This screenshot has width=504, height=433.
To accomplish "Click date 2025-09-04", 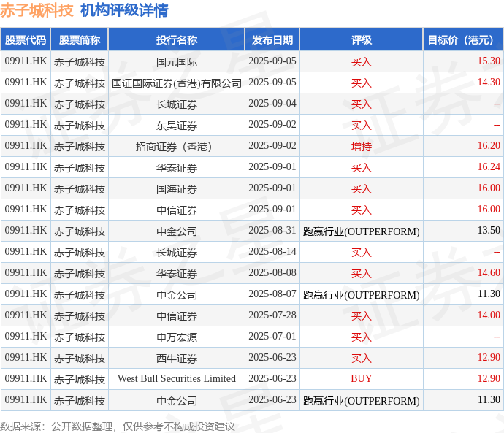I will point(272,104).
